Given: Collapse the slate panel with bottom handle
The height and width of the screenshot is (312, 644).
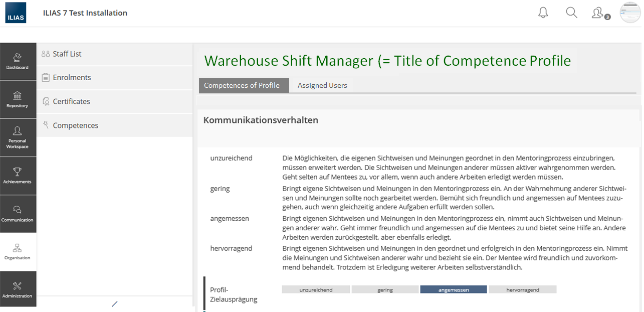Looking at the screenshot, I should tap(114, 304).
